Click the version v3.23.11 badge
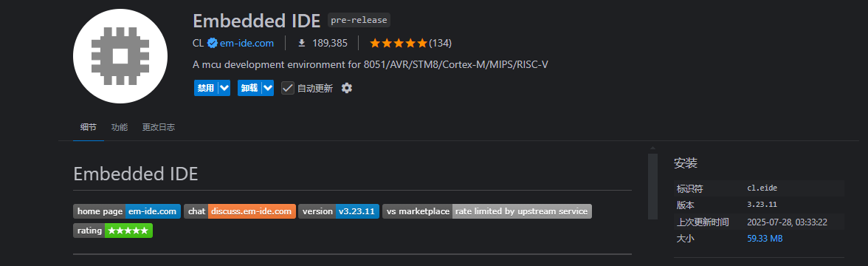Screen dimensions: 868x266 click(x=339, y=211)
